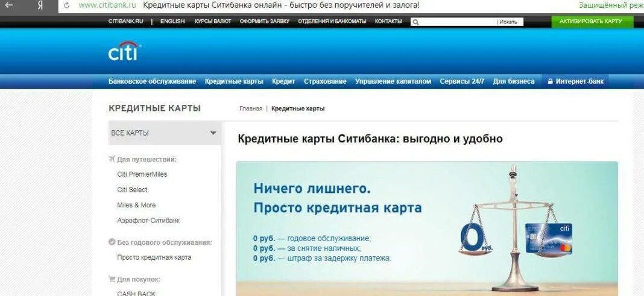The width and height of the screenshot is (644, 296).
Task: Open Сервисы 24/7 menu
Action: 462,81
